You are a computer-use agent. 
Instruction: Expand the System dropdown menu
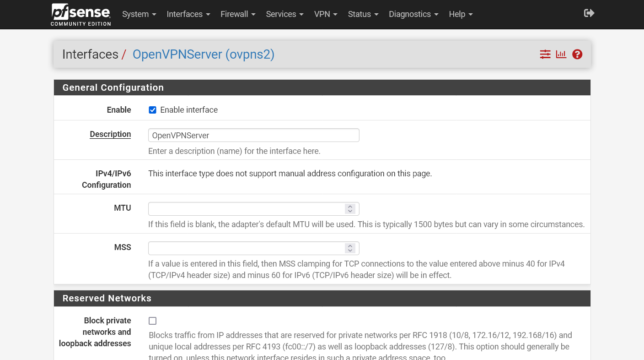139,14
